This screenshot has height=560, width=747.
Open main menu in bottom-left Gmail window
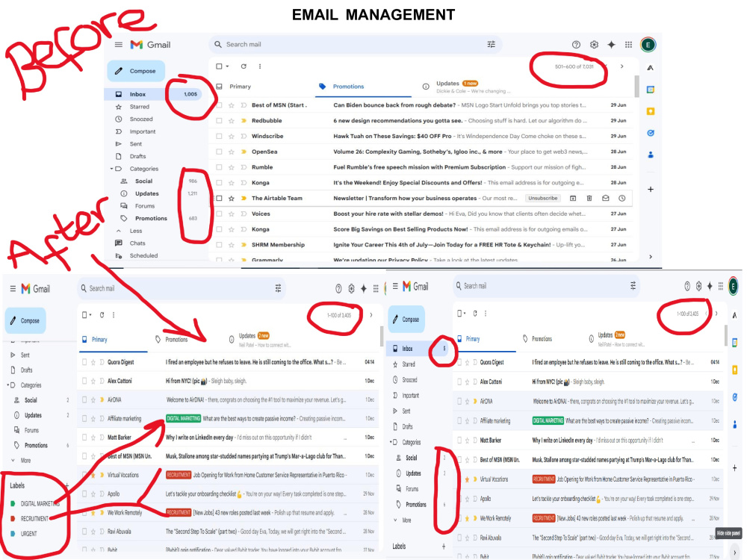[13, 288]
